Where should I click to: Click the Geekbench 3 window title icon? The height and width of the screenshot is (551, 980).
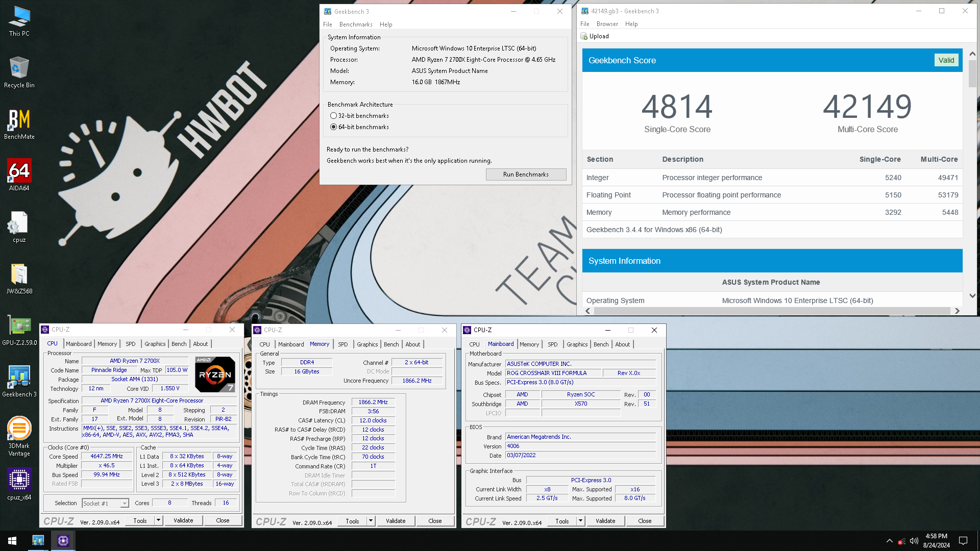[x=328, y=11]
